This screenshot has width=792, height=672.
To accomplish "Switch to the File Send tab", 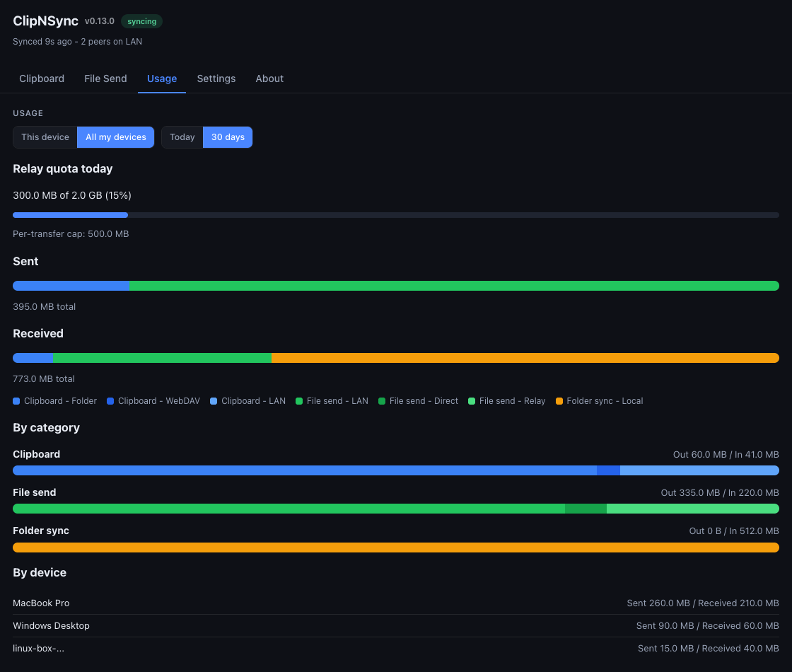I will [x=105, y=79].
